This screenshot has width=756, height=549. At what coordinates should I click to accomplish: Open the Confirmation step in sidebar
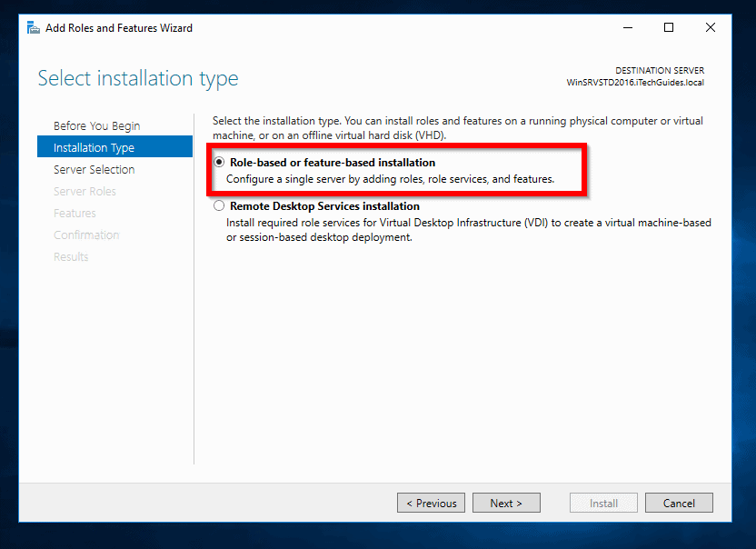click(86, 235)
